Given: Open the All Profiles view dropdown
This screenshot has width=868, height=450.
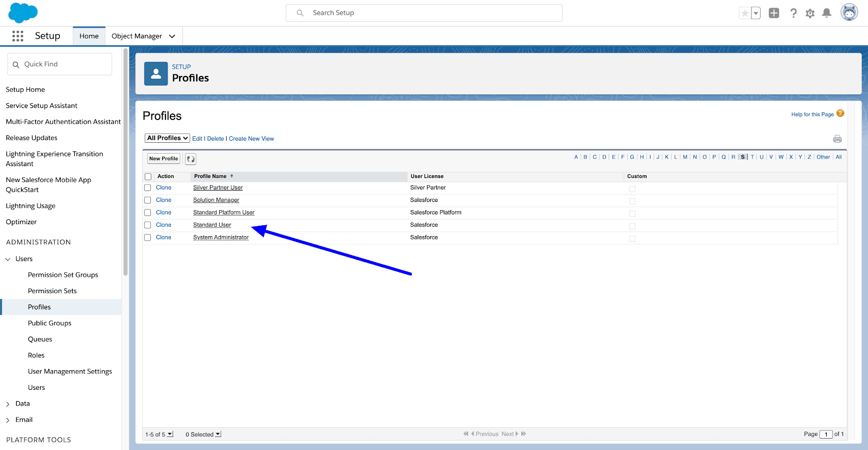Looking at the screenshot, I should pos(167,138).
